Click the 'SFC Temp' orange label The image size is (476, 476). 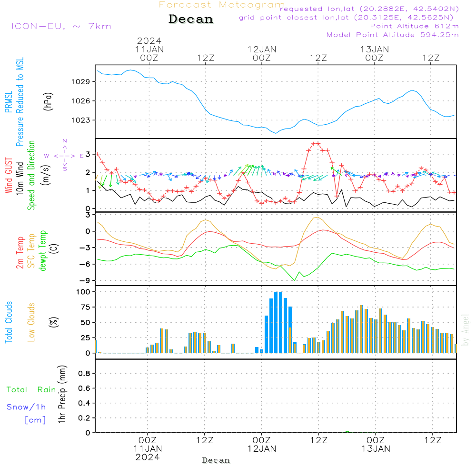tap(31, 251)
